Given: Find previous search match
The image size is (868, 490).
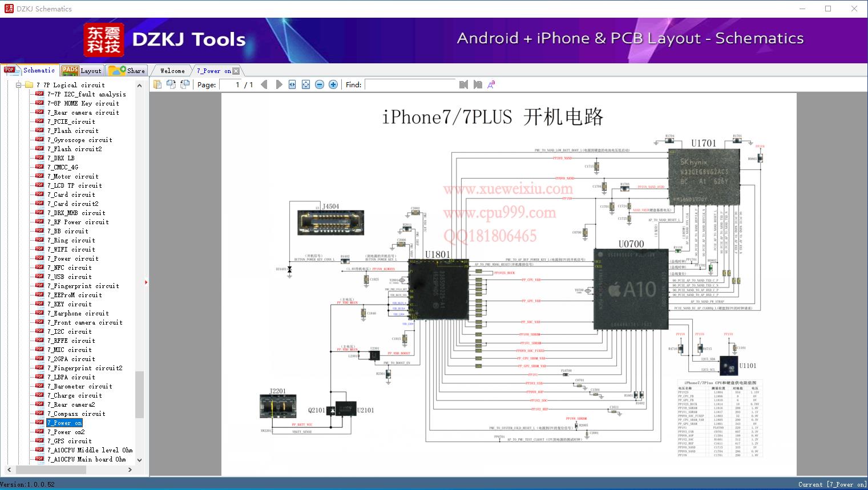Looking at the screenshot, I should [x=463, y=84].
